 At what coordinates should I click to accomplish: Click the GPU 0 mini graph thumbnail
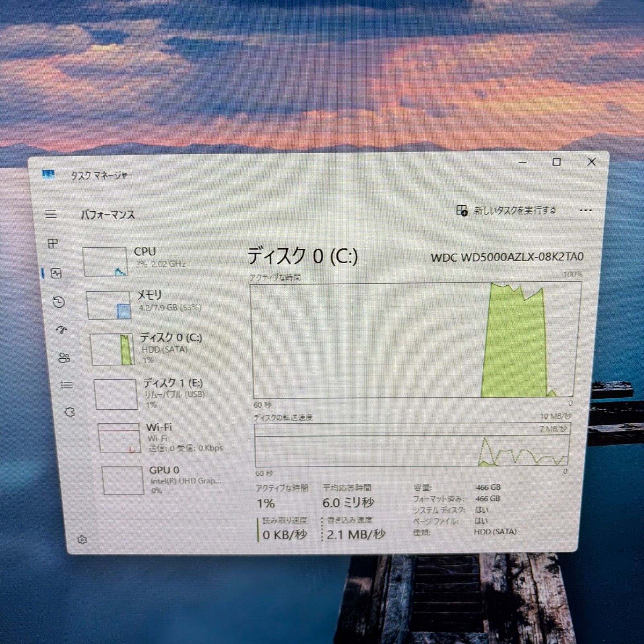(123, 480)
